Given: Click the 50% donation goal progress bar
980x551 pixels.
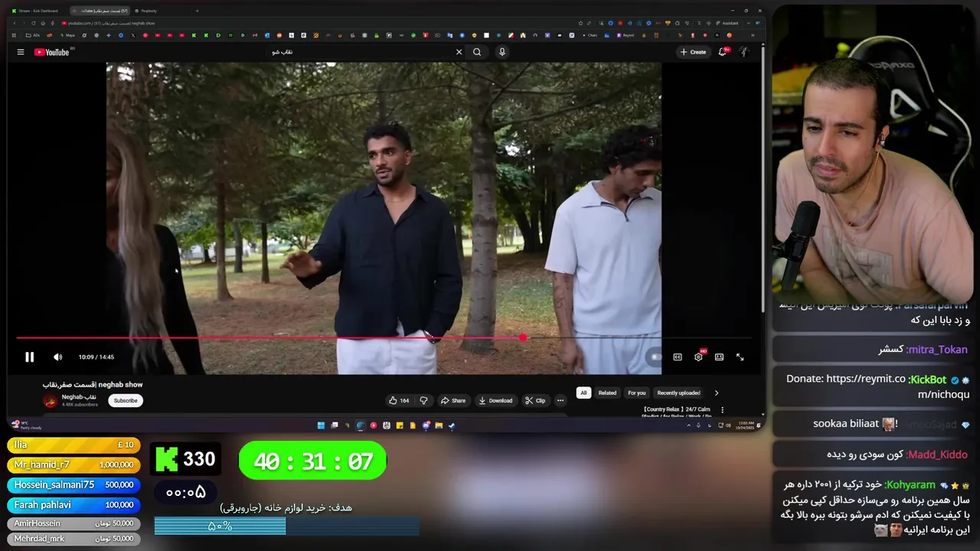Looking at the screenshot, I should tap(286, 527).
